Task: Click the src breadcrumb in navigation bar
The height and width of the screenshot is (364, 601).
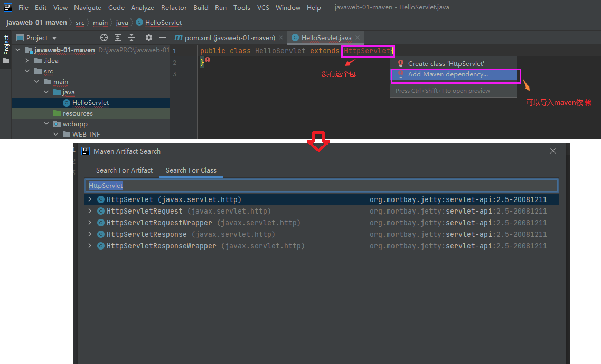Action: (80, 23)
